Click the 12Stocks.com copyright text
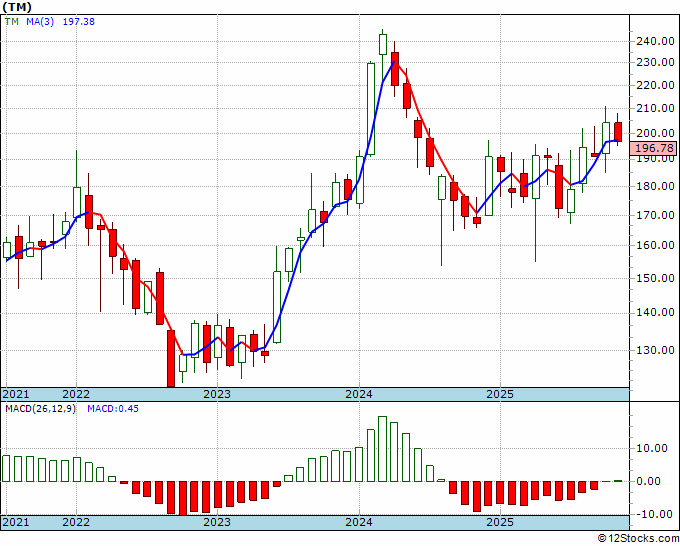This screenshot has height=546, width=680. (638, 539)
